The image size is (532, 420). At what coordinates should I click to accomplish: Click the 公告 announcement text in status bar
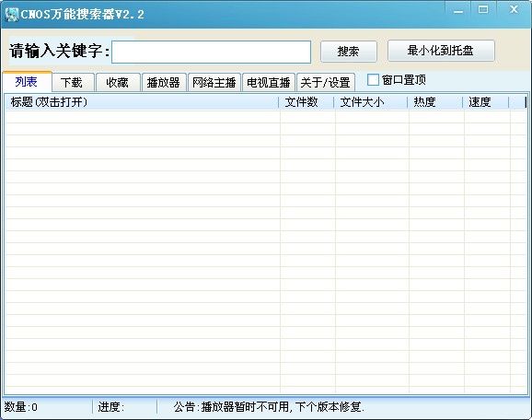[x=269, y=407]
